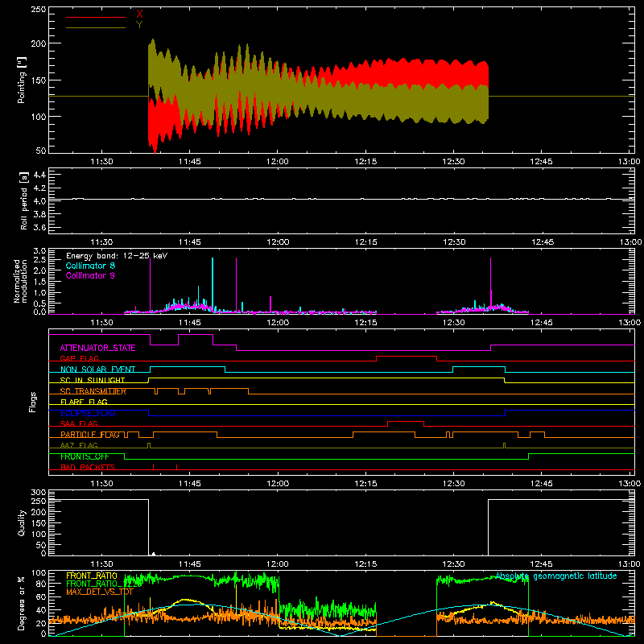Screen dimensions: 644x644
Task: Click 12:15 time label under Roll period plot
Action: pyautogui.click(x=365, y=242)
